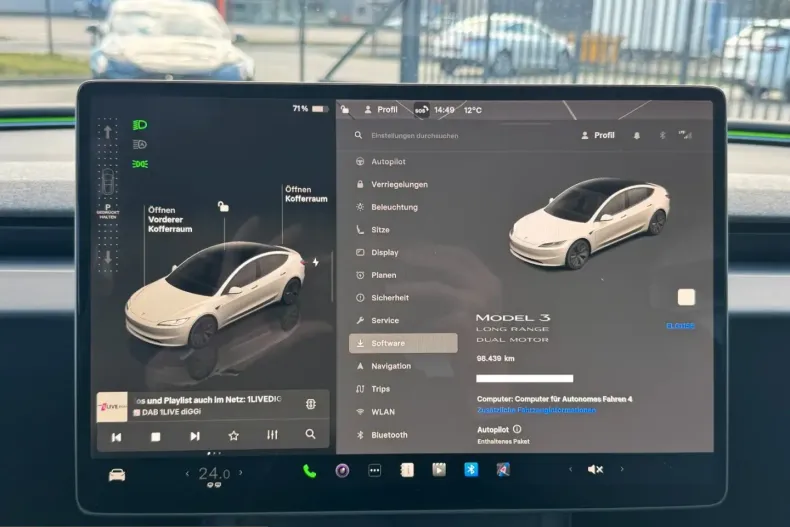Tap the 12°C outside temperature

click(473, 110)
